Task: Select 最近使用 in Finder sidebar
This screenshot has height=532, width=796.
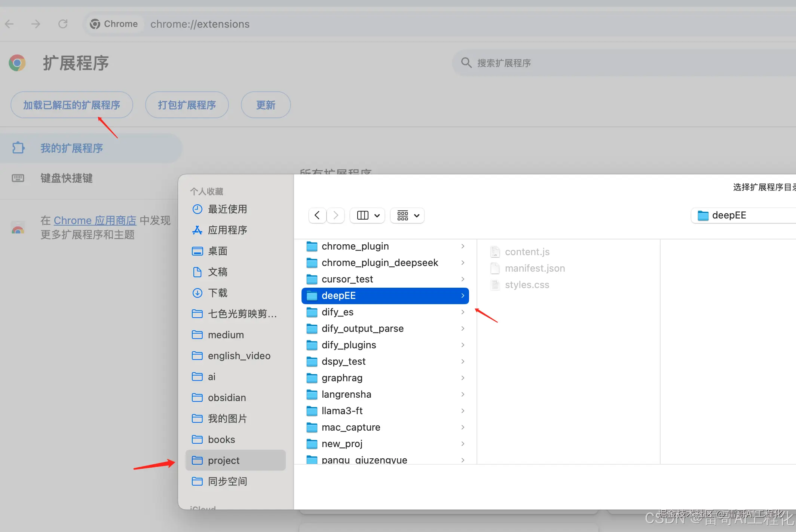Action: (x=236, y=209)
